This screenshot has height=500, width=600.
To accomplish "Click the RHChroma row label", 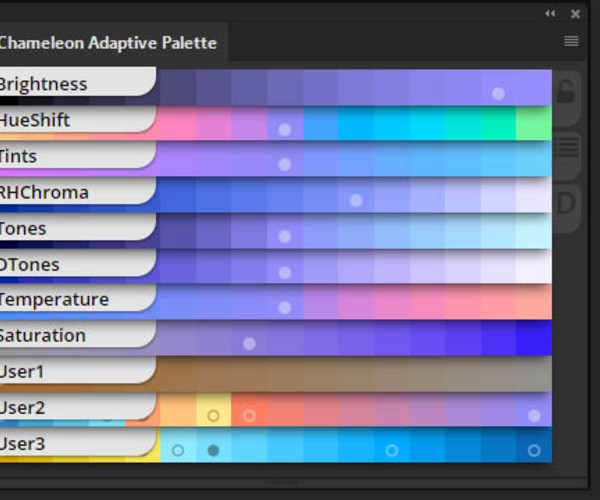I will 77,191.
